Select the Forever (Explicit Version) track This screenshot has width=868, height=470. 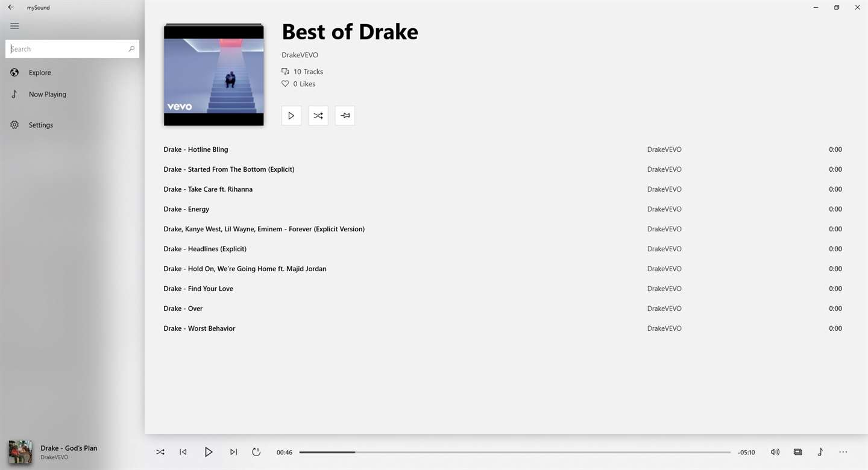point(264,229)
